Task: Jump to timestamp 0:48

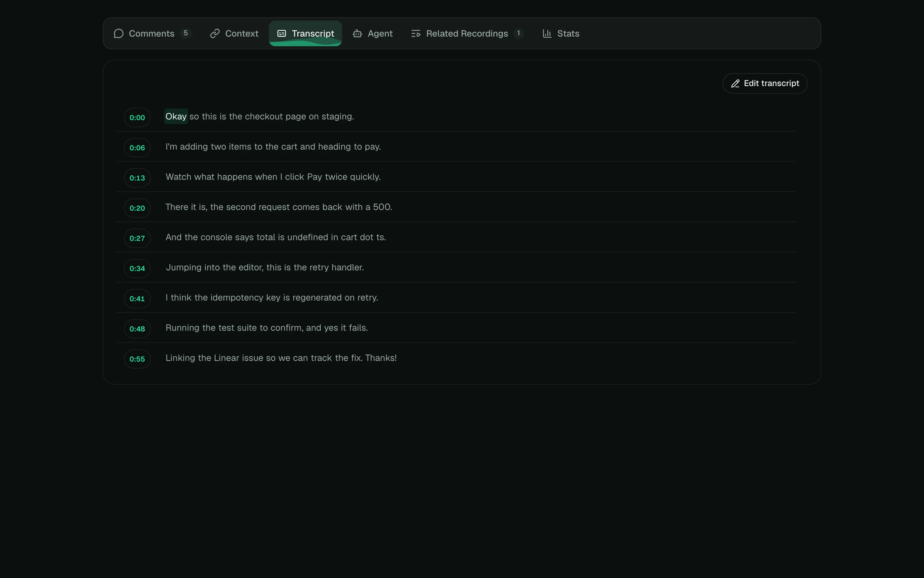Action: click(x=137, y=329)
